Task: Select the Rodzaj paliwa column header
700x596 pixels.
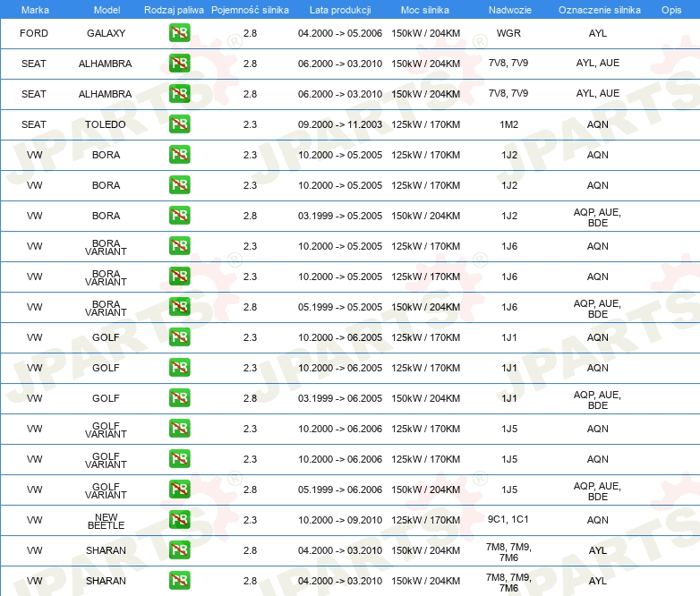Action: [x=174, y=10]
